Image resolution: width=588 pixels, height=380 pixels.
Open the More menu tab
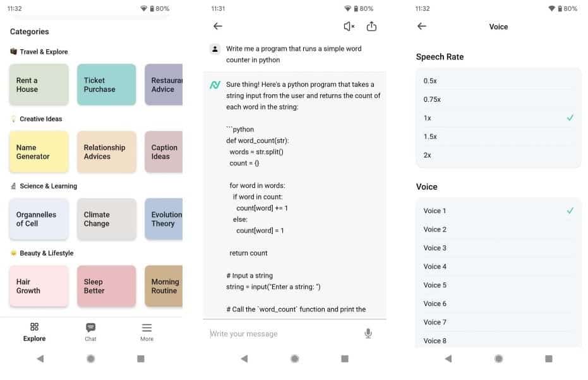pos(147,331)
